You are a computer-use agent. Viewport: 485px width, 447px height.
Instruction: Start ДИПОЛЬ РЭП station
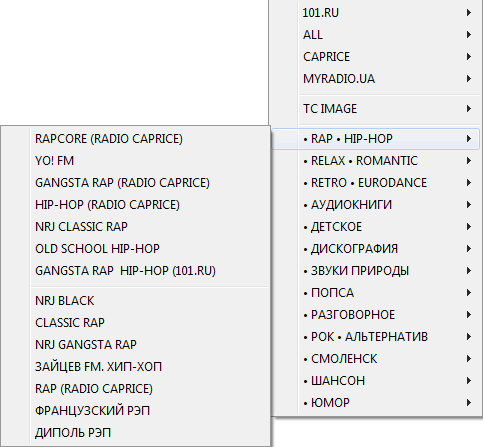135,433
